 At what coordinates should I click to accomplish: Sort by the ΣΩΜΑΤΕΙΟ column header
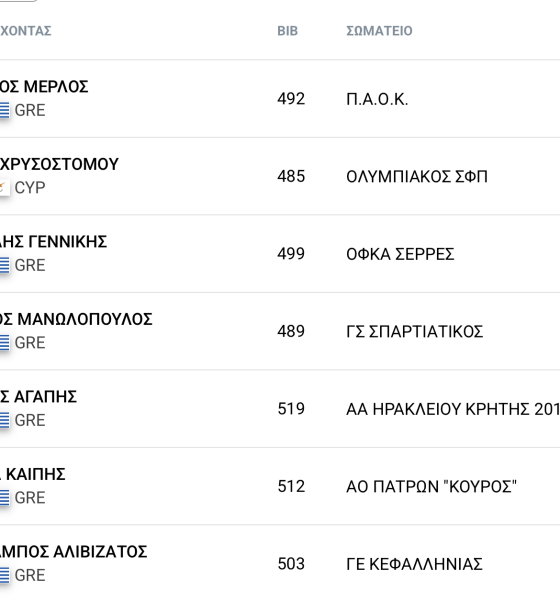[x=379, y=31]
